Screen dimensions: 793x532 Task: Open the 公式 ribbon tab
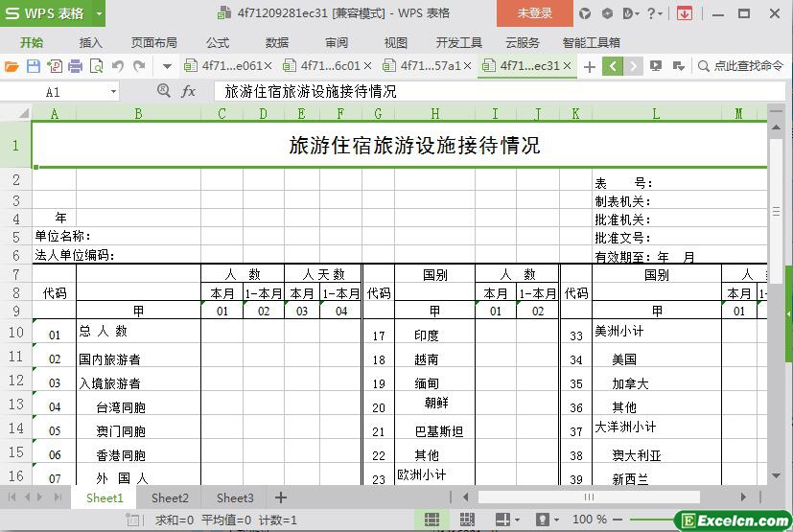coord(218,42)
